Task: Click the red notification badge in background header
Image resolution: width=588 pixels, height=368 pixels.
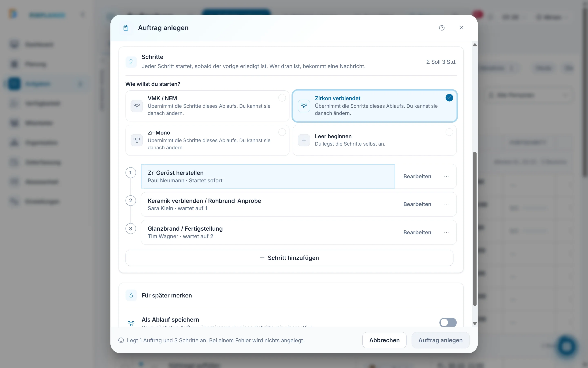Action: click(478, 14)
